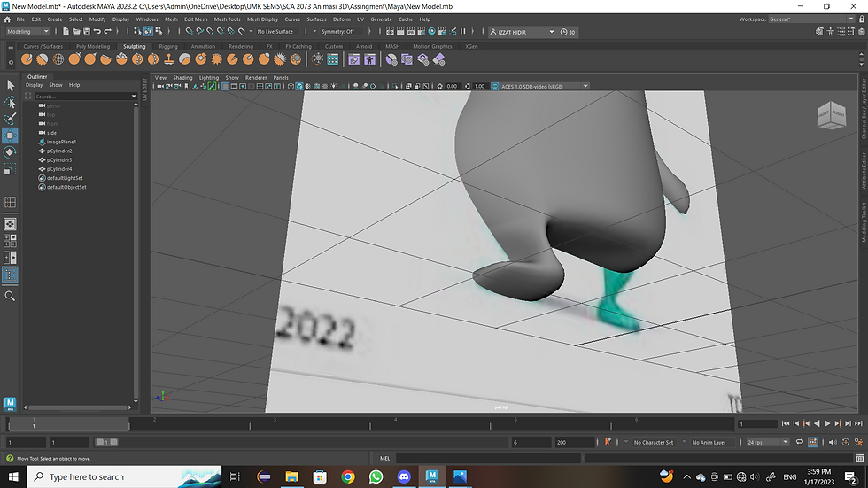This screenshot has width=868, height=488.
Task: Open the IZZAT HIDIR account dropdown
Action: 522,32
